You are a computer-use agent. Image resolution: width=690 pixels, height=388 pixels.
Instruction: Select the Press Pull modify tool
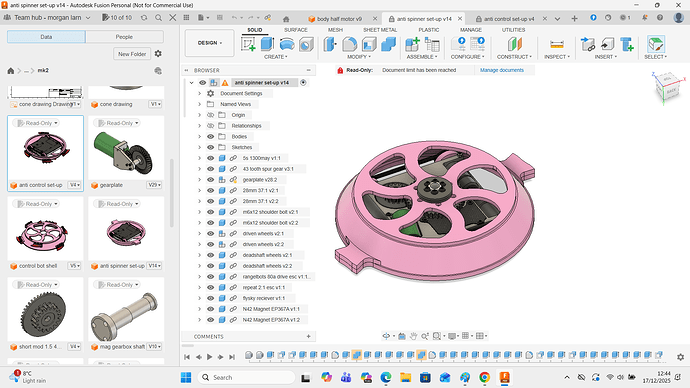click(x=330, y=44)
